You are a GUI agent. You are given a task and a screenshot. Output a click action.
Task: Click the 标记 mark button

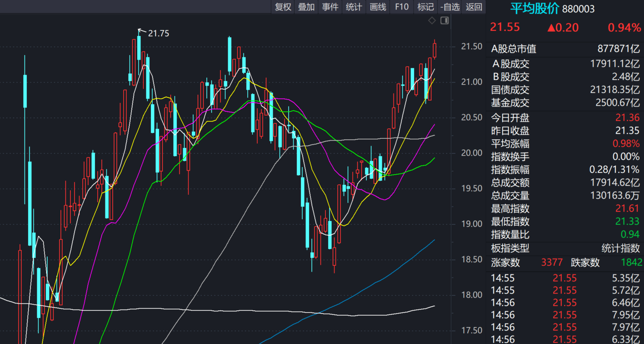click(x=425, y=7)
